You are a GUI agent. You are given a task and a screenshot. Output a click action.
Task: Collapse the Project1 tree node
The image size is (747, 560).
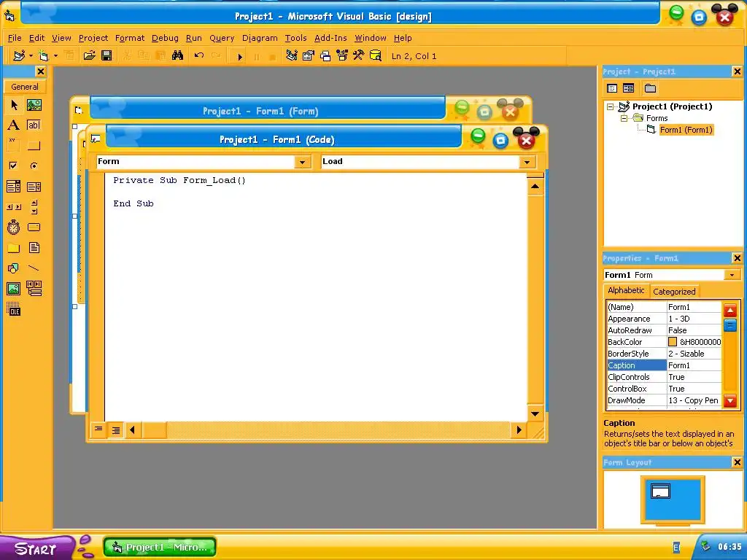(x=610, y=106)
